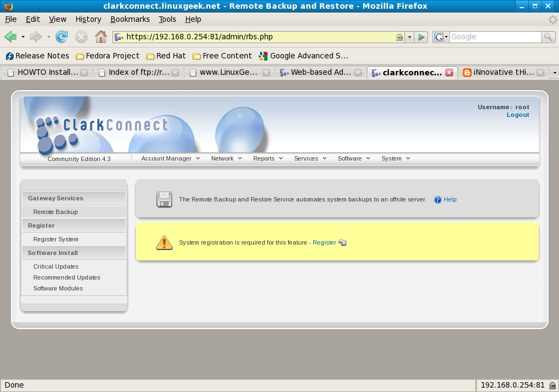The width and height of the screenshot is (559, 392).
Task: Open the search engine selector dropdown
Action: click(441, 37)
